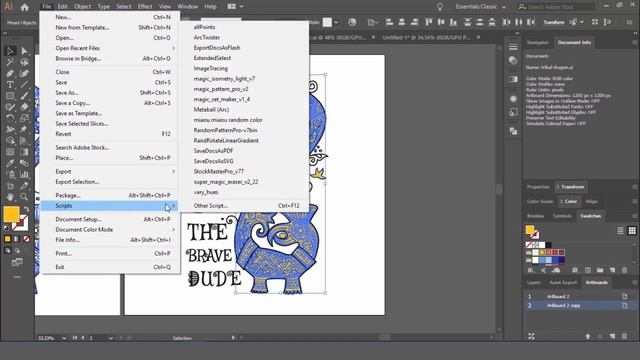Viewport: 640px width, 360px height.
Task: Choose Save As from the File menu
Action: tap(110, 93)
